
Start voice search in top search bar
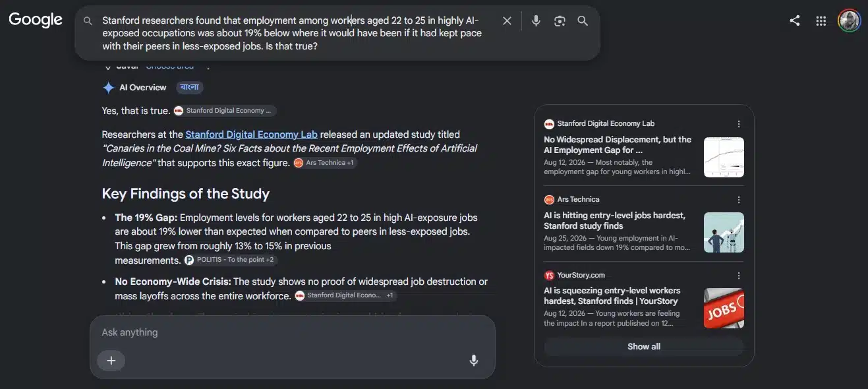pos(536,21)
